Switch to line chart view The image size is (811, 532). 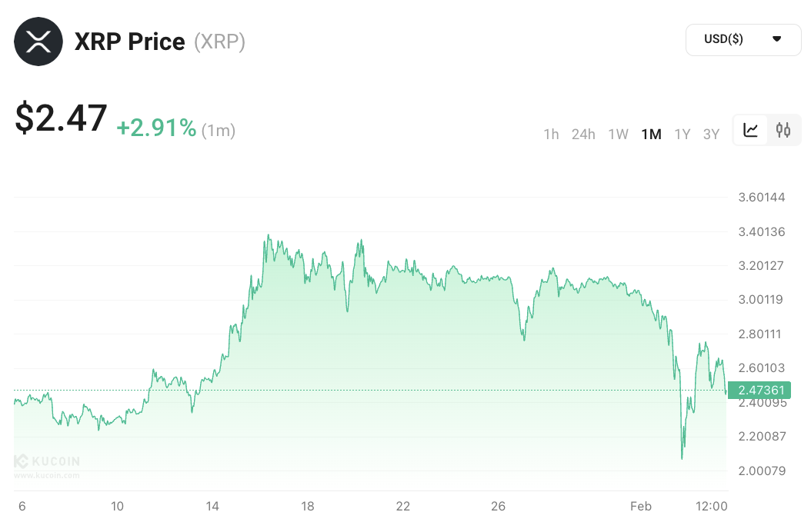coord(751,131)
